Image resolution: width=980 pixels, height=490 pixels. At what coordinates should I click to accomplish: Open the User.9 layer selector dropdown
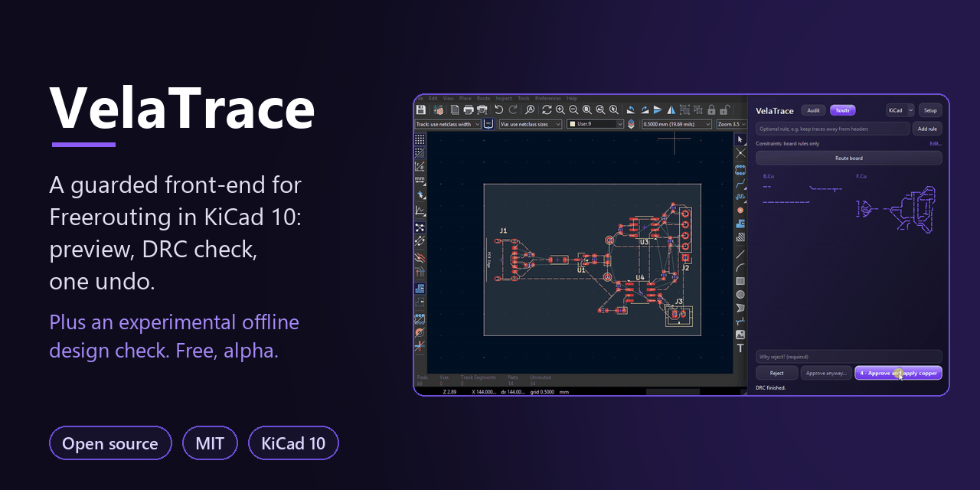tap(595, 124)
